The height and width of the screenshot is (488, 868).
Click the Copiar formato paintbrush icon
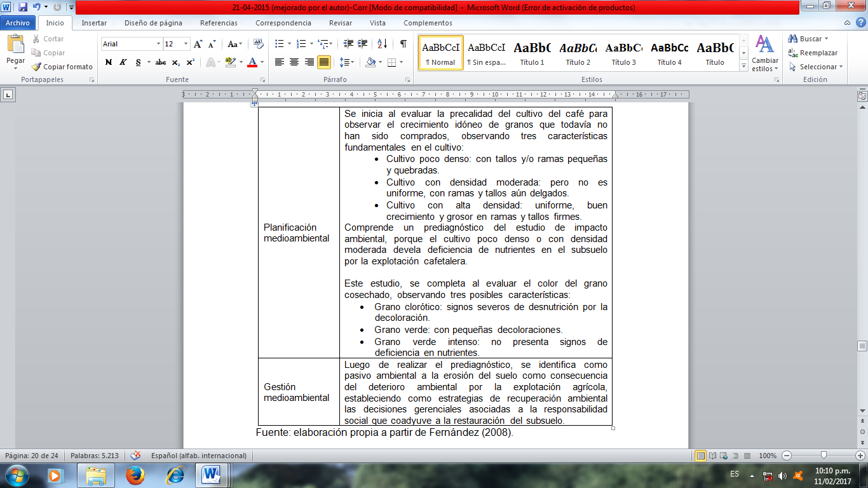click(37, 67)
